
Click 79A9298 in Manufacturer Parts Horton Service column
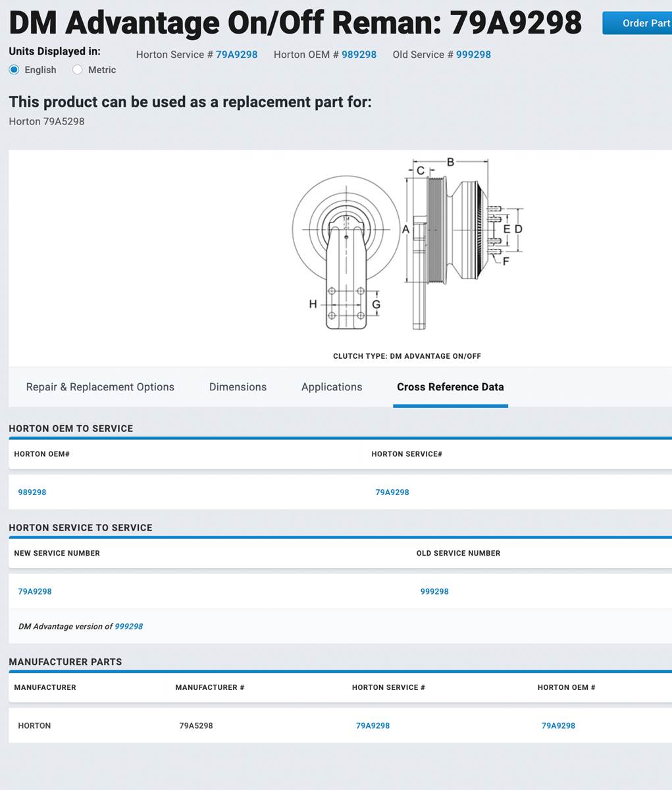click(373, 726)
